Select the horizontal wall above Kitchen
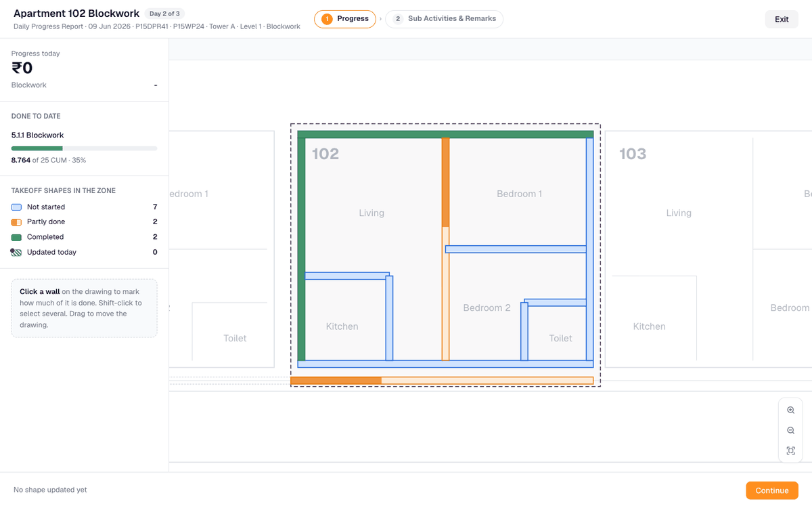Image resolution: width=812 pixels, height=508 pixels. 347,276
